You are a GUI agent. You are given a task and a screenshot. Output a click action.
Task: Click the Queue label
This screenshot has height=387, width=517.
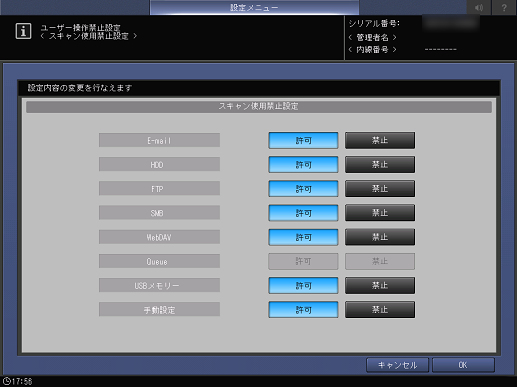[x=159, y=261]
